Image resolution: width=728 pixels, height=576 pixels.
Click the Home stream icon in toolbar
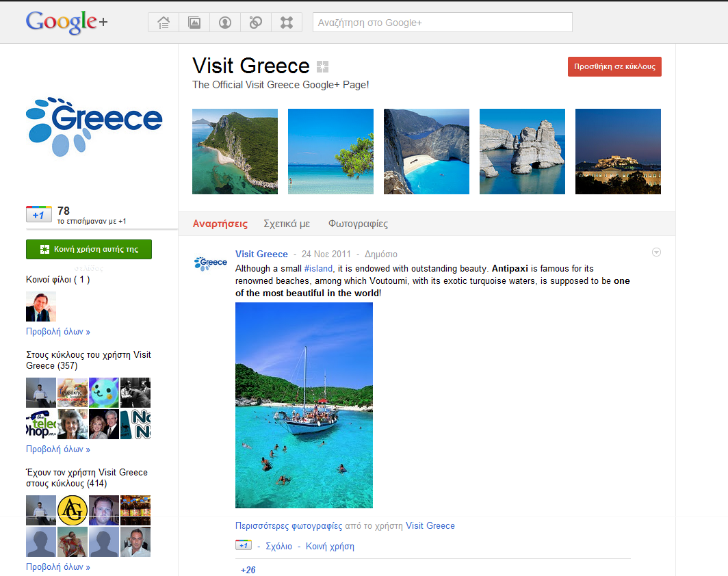pyautogui.click(x=164, y=23)
